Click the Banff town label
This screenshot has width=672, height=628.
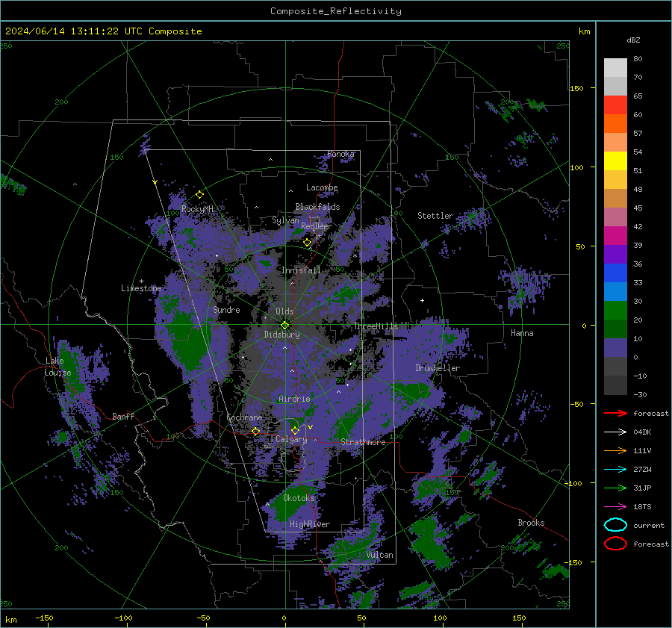123,416
